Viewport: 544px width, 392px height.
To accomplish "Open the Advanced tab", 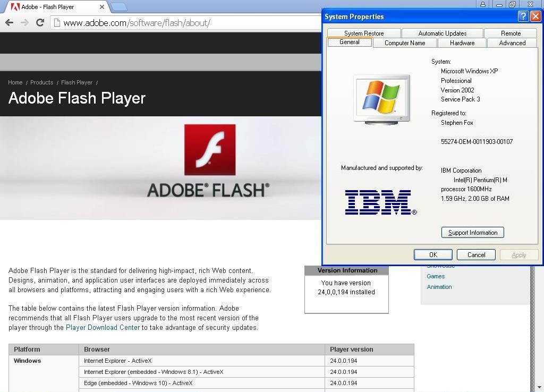I will (x=512, y=43).
